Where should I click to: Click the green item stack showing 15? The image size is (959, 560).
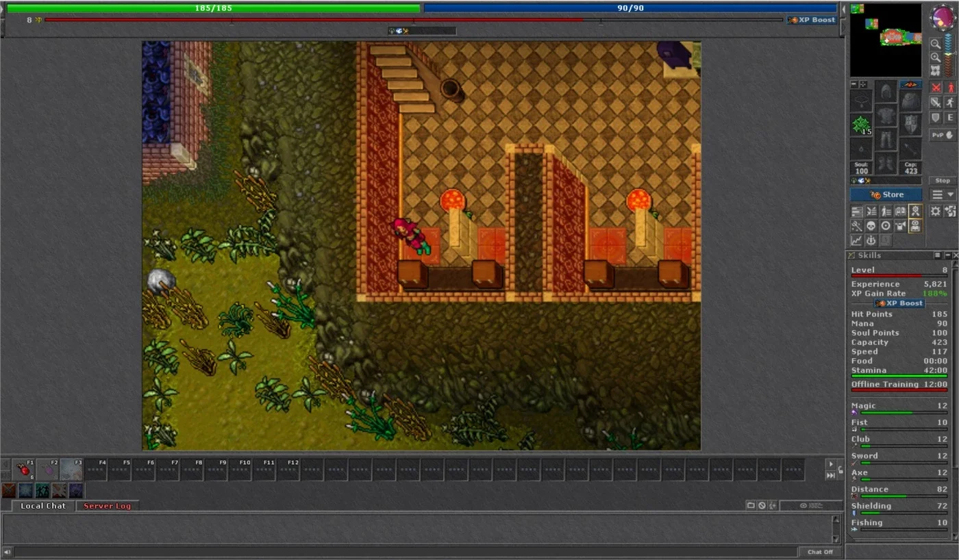pos(861,126)
